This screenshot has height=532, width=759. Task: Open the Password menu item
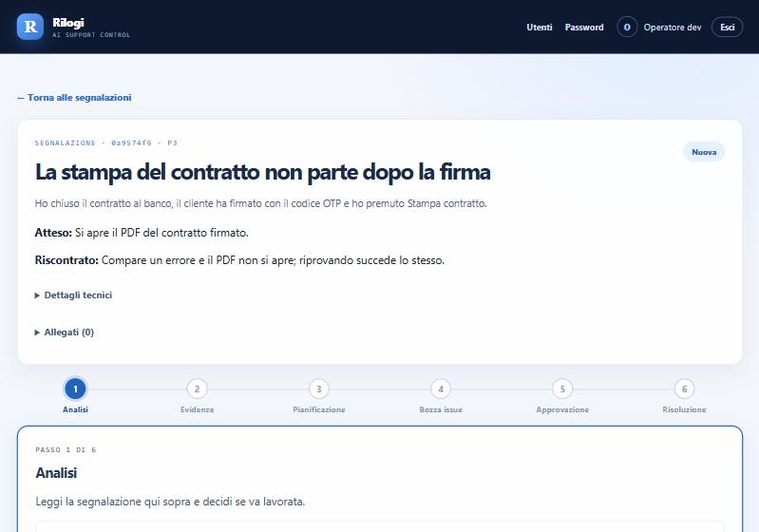click(x=584, y=28)
